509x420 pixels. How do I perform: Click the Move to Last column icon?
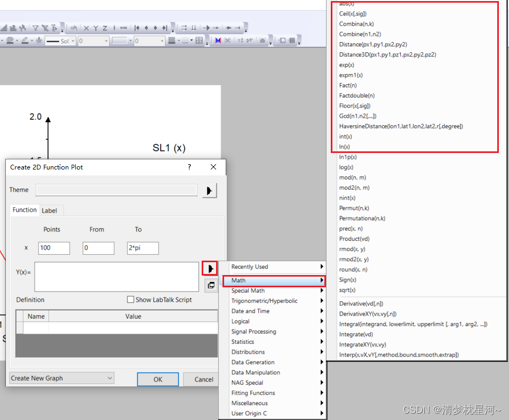pos(164,28)
